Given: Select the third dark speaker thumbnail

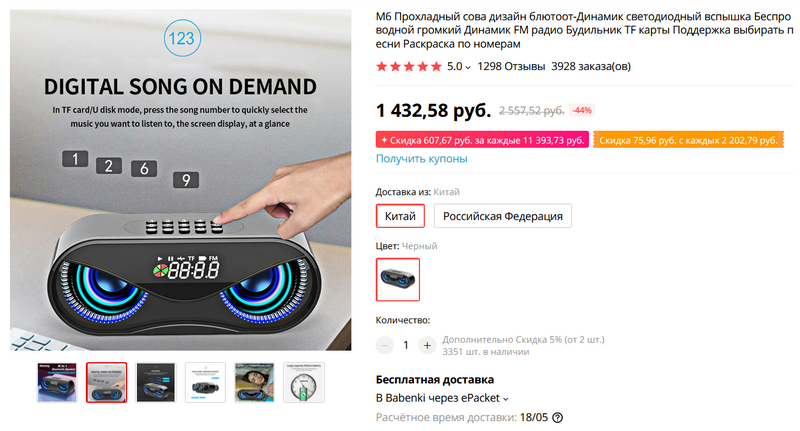Looking at the screenshot, I should (156, 383).
